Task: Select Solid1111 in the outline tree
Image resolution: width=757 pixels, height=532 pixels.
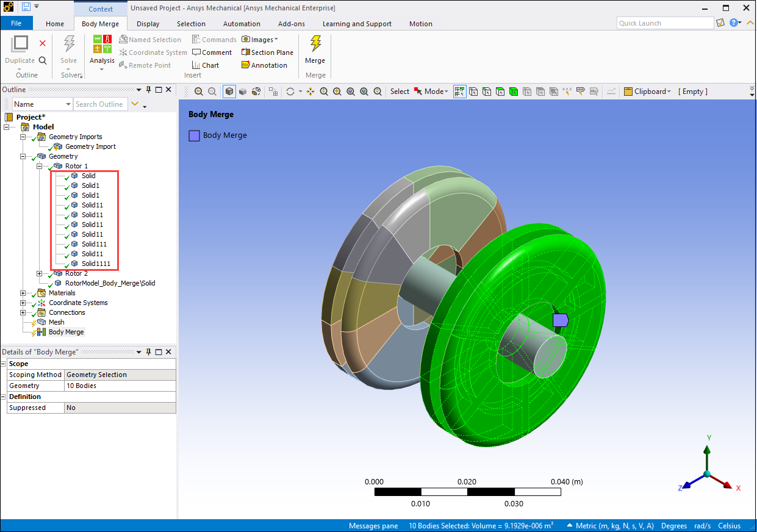Action: [96, 264]
